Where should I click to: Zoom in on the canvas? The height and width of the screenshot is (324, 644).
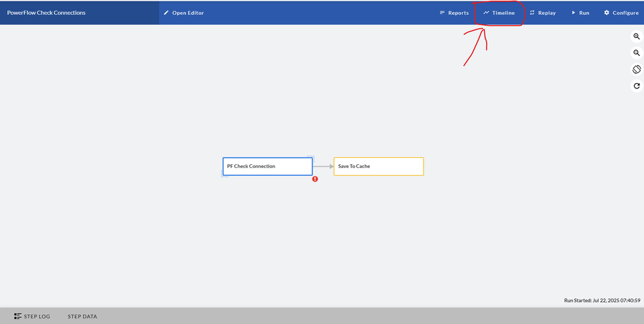(637, 37)
